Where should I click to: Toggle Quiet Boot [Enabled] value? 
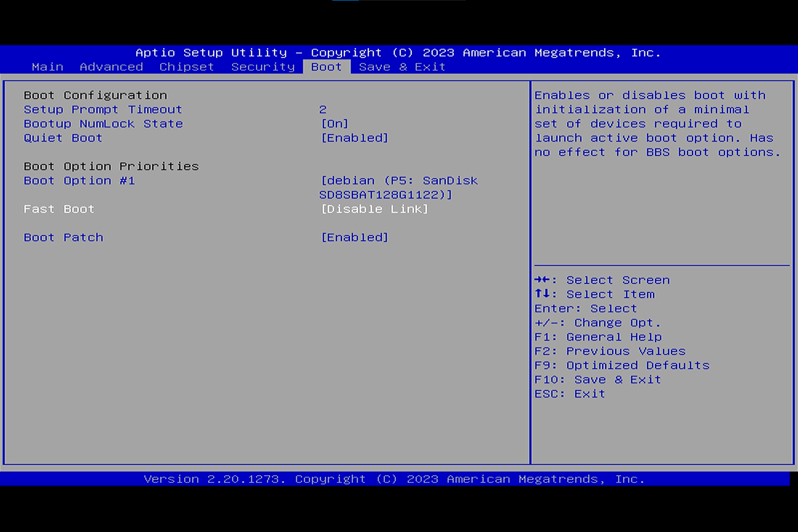click(x=355, y=138)
